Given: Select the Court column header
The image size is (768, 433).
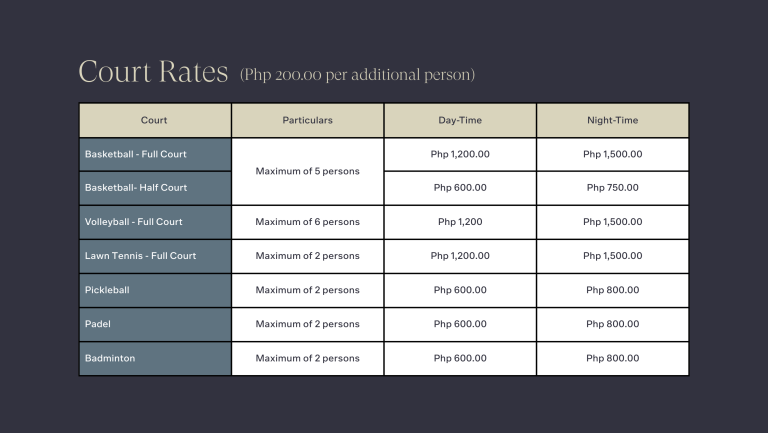Looking at the screenshot, I should [154, 120].
